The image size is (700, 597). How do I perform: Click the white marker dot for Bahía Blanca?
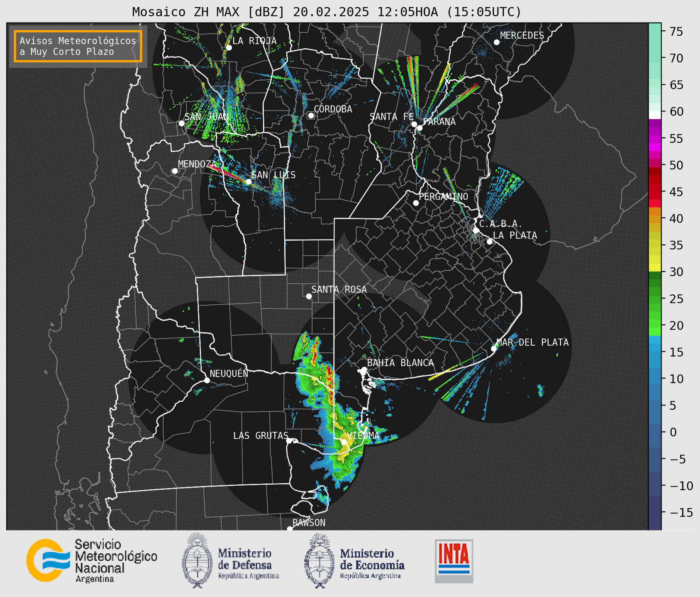pyautogui.click(x=364, y=369)
